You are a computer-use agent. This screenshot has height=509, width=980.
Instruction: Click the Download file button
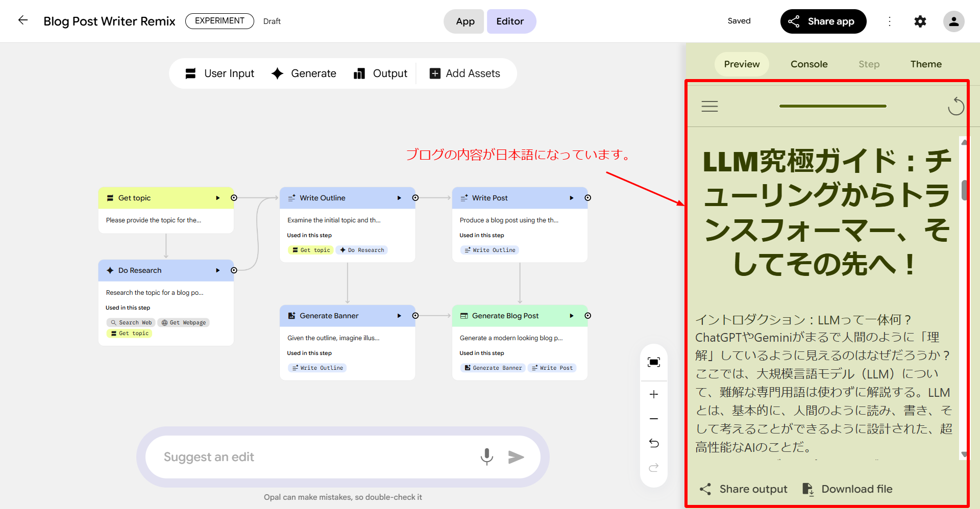(847, 489)
